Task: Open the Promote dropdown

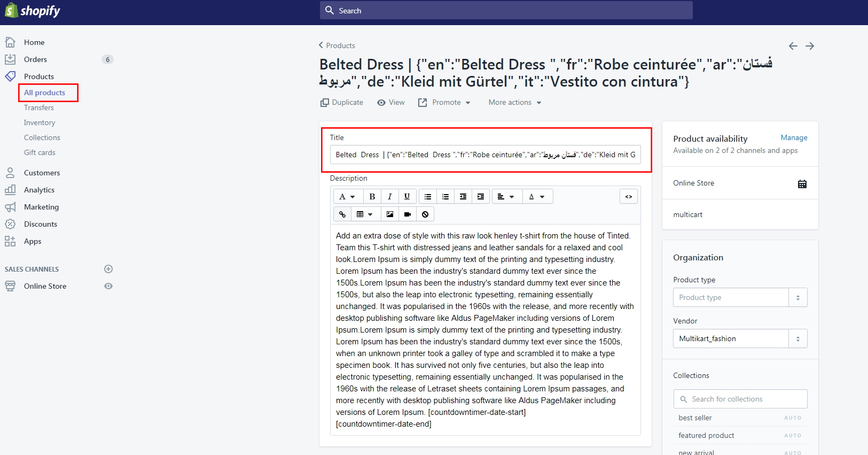Action: [x=444, y=103]
